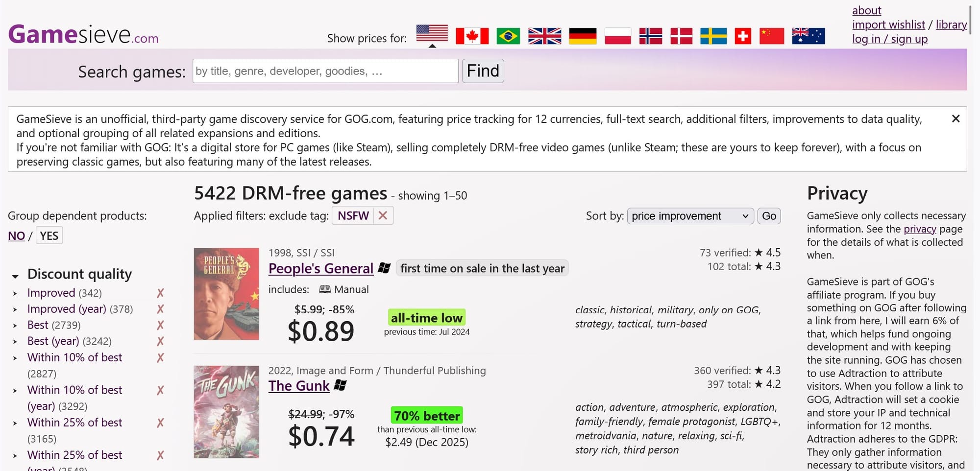Open the Sort by dropdown
This screenshot has height=471, width=980.
pyautogui.click(x=690, y=216)
